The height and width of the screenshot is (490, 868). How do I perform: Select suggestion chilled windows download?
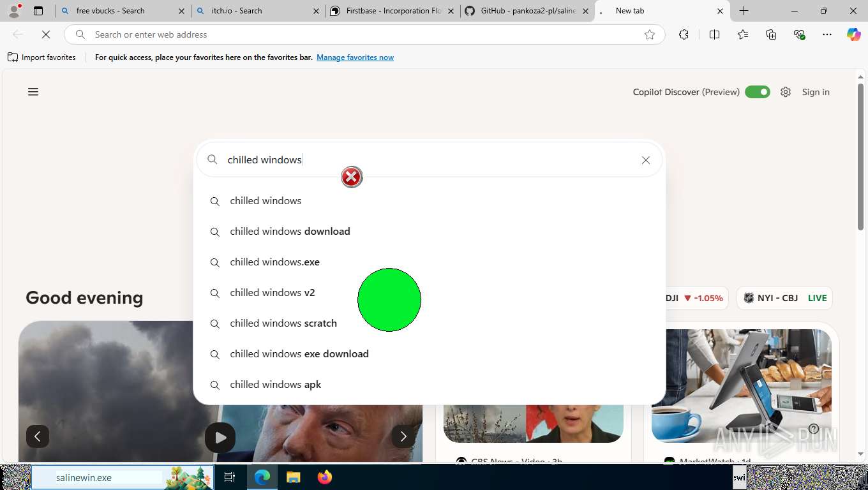point(430,232)
